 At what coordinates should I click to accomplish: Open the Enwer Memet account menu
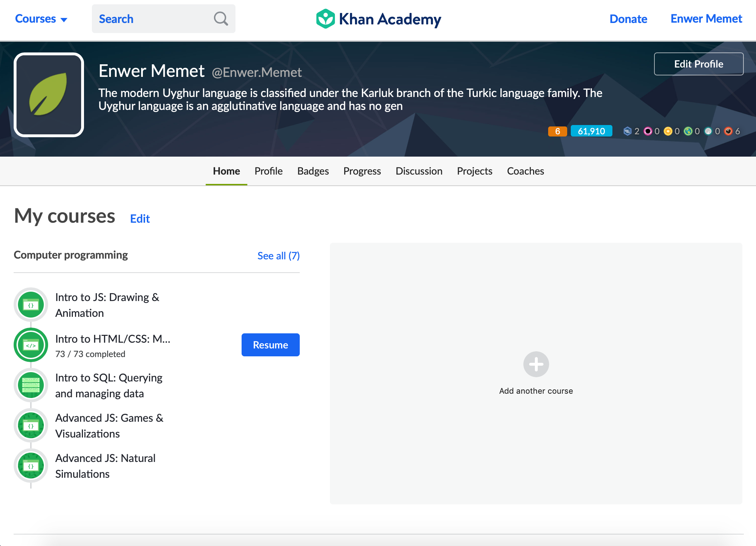pos(706,19)
